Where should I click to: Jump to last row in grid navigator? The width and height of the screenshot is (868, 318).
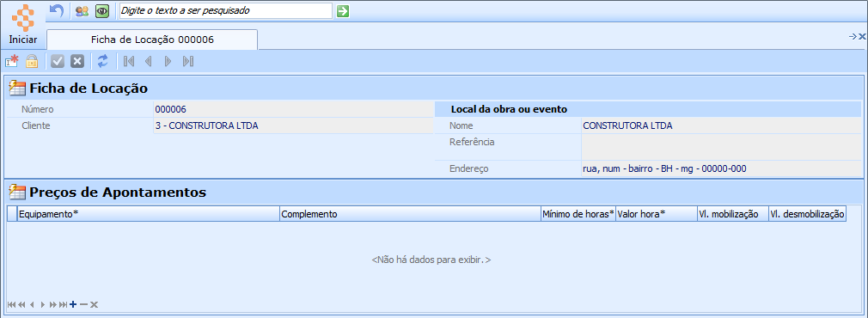tap(63, 305)
